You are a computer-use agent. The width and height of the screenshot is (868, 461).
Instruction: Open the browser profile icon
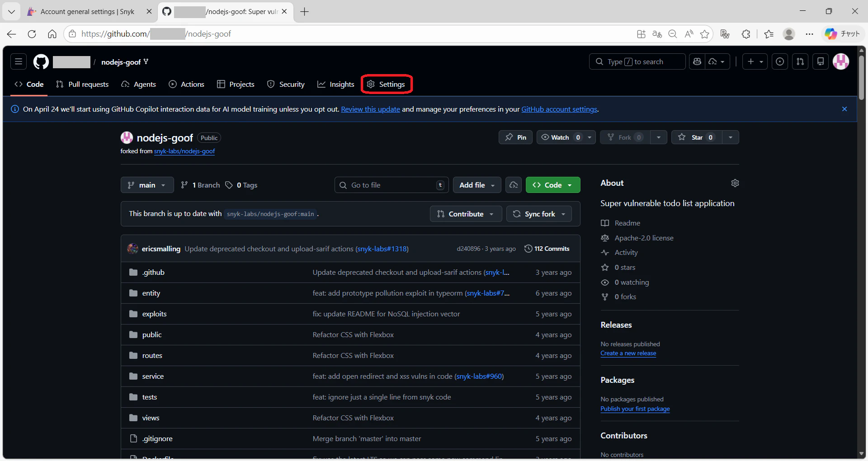point(789,34)
